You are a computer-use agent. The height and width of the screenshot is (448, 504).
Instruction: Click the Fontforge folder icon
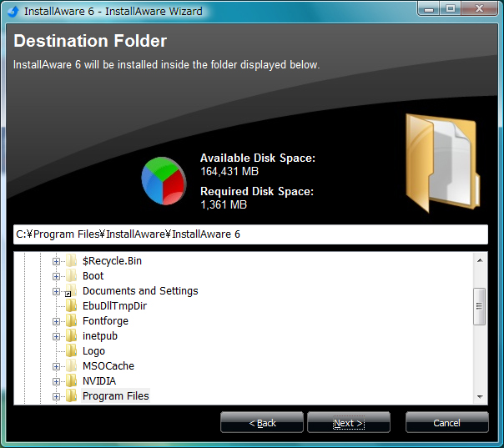(72, 320)
